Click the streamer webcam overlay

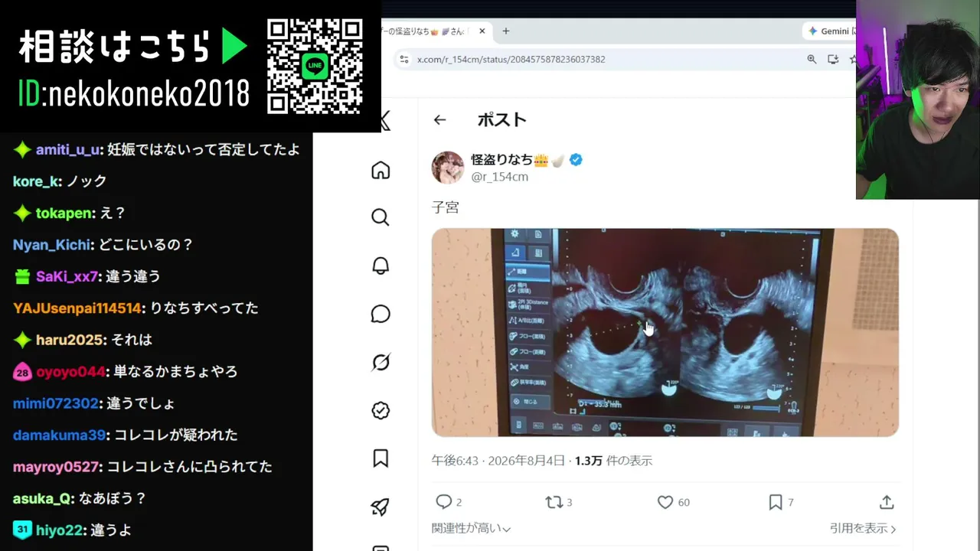tap(918, 99)
